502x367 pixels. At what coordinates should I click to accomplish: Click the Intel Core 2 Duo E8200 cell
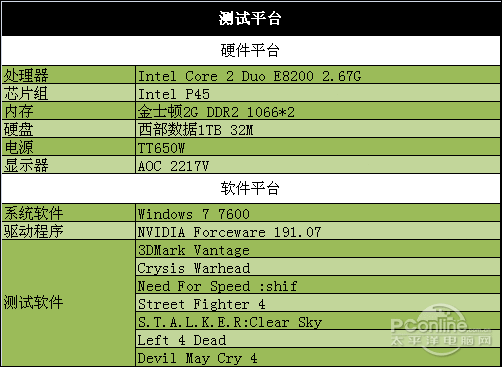318,75
